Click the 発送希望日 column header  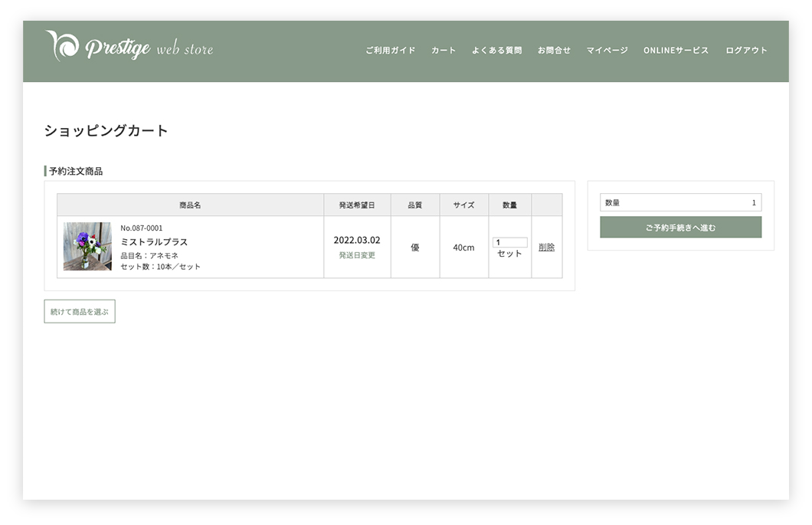click(x=357, y=205)
